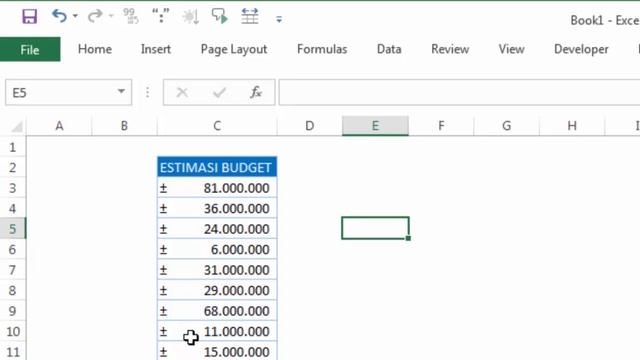
Task: Select column F header
Action: click(441, 126)
